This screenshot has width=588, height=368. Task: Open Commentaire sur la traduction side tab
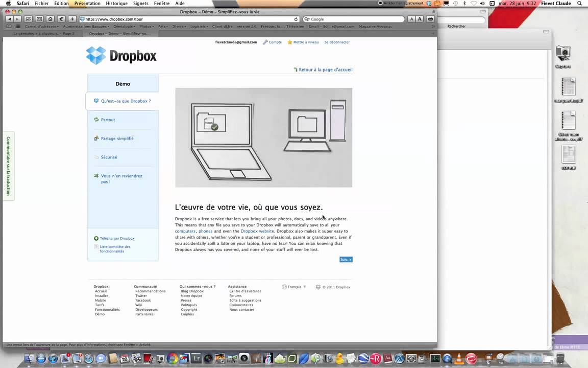click(x=8, y=166)
